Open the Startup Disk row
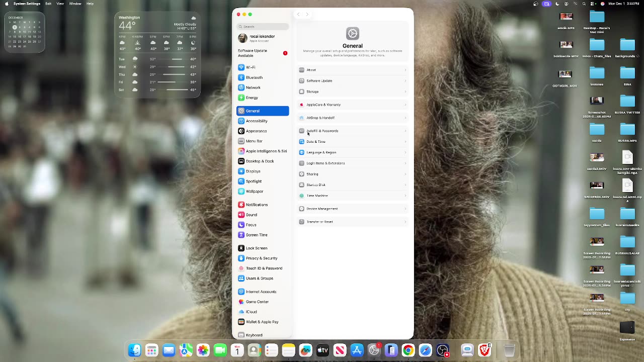This screenshot has width=644, height=362. click(x=352, y=185)
